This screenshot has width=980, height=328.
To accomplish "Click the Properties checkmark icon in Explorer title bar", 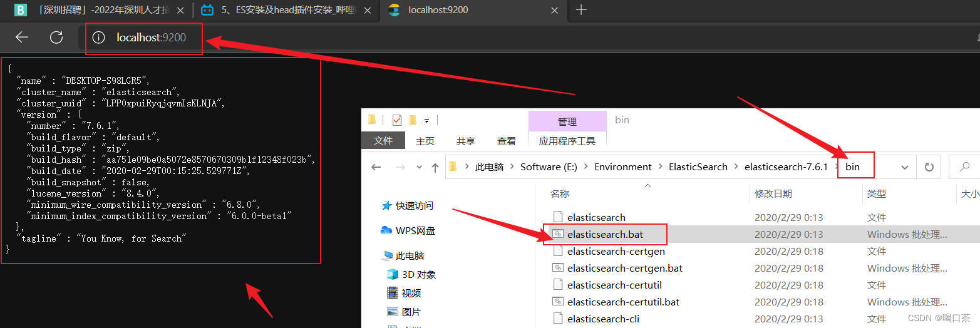I will (x=396, y=120).
